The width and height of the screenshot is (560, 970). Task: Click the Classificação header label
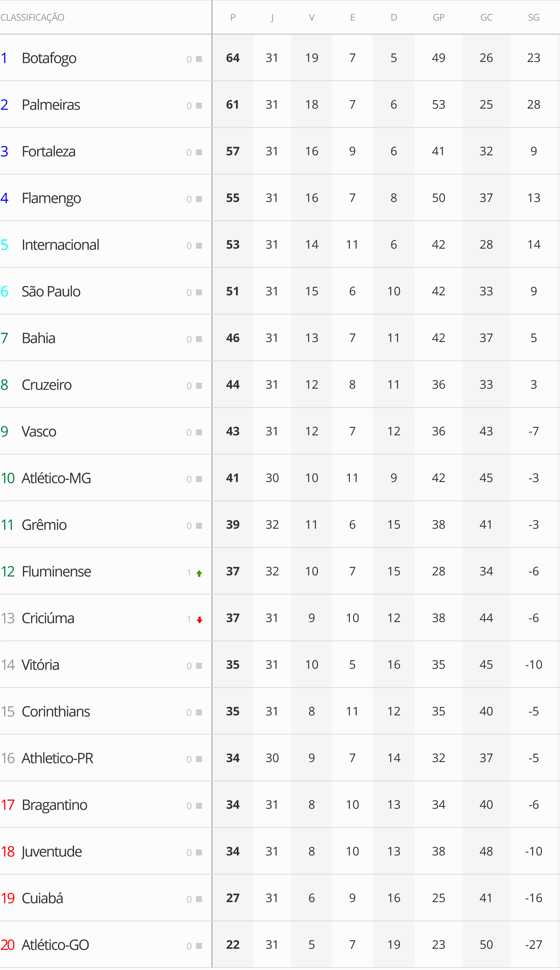tap(32, 17)
